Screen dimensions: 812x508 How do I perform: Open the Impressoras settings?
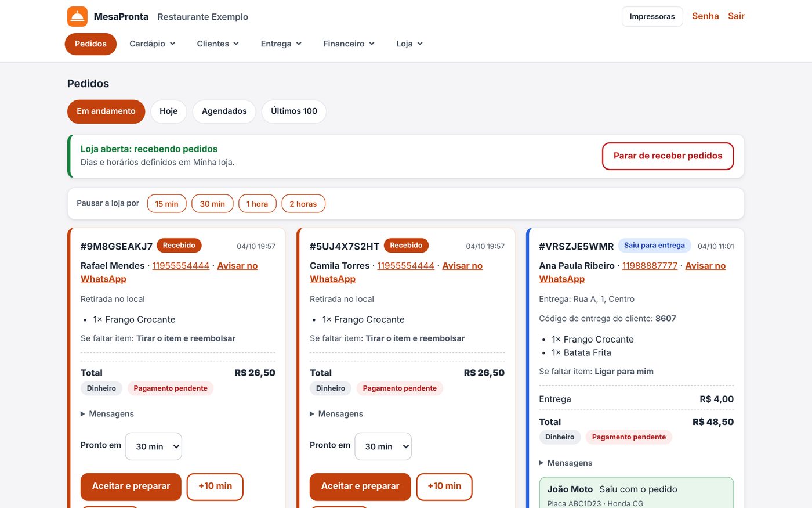point(652,16)
